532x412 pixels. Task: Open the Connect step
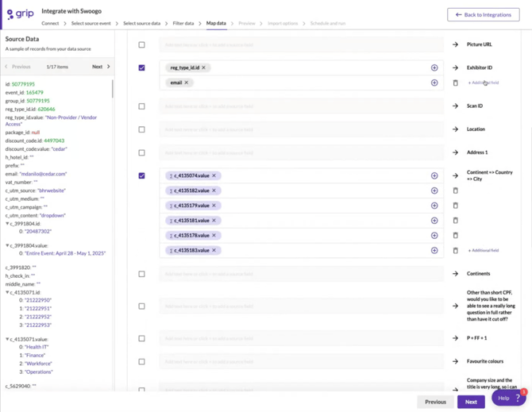click(50, 23)
